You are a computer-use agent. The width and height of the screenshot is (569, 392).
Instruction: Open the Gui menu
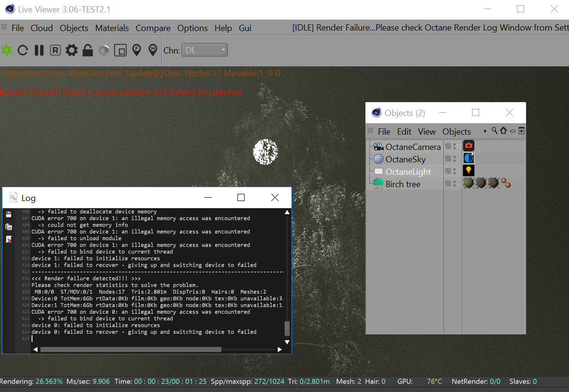[245, 28]
